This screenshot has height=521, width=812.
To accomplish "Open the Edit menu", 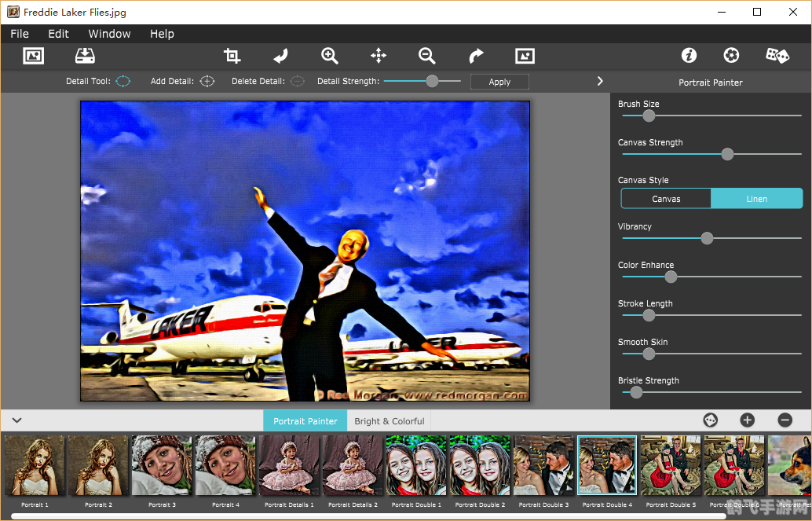I will pyautogui.click(x=58, y=34).
